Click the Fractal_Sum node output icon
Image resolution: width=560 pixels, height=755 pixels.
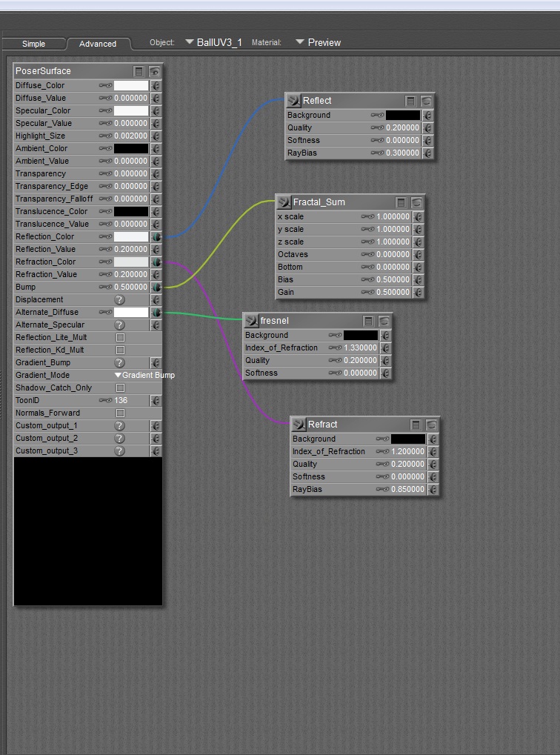point(284,202)
